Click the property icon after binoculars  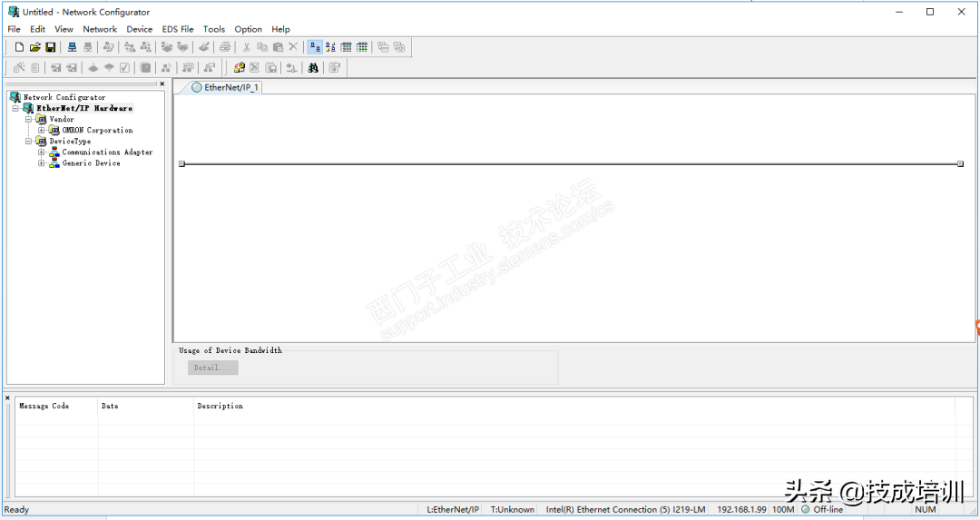point(334,68)
